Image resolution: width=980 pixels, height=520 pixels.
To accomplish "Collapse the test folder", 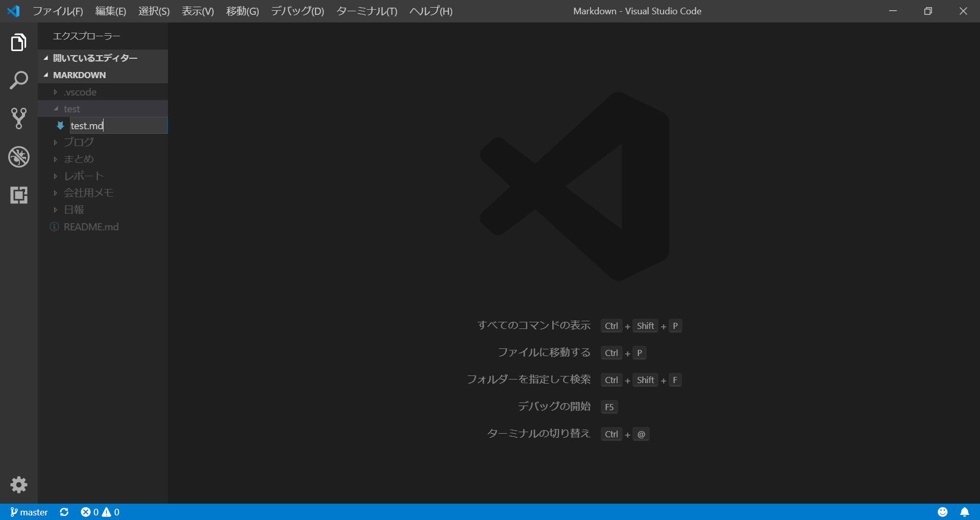I will (x=103, y=109).
